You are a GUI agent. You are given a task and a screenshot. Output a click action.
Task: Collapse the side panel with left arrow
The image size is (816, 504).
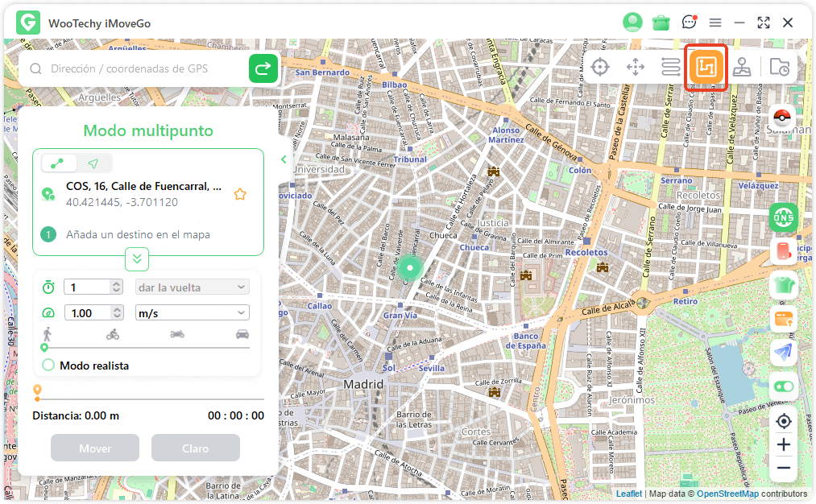coord(284,159)
